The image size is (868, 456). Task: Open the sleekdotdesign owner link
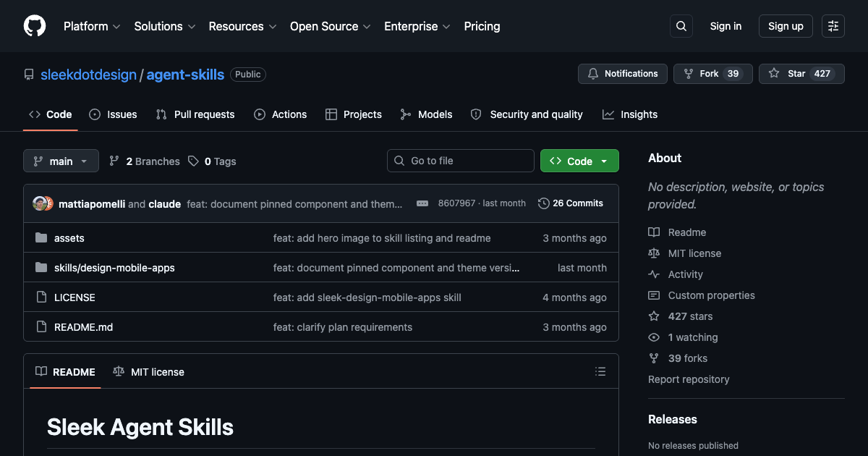(88, 75)
